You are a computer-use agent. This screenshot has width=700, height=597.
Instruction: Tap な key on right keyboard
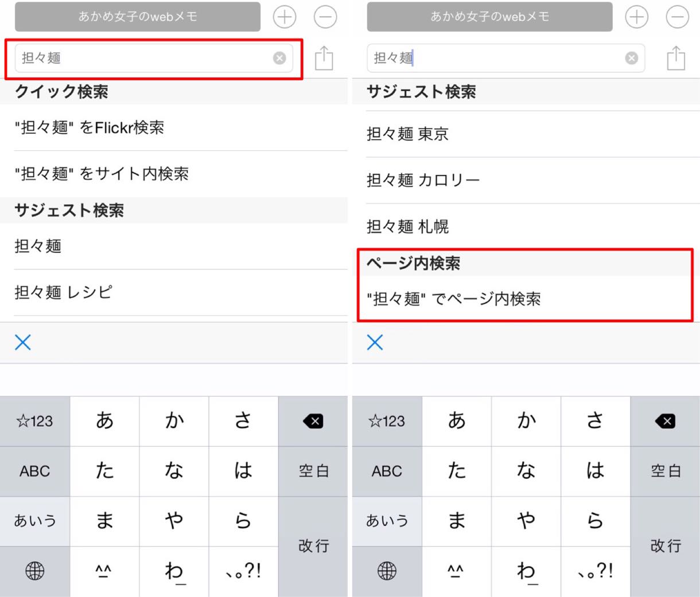click(526, 471)
